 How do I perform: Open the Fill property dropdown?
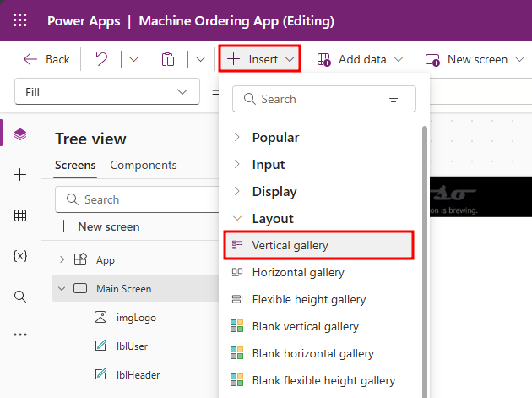pyautogui.click(x=107, y=92)
